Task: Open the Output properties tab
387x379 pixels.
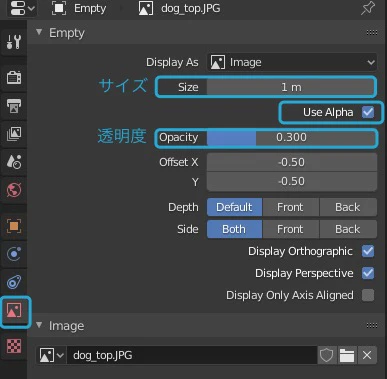Action: [14, 106]
